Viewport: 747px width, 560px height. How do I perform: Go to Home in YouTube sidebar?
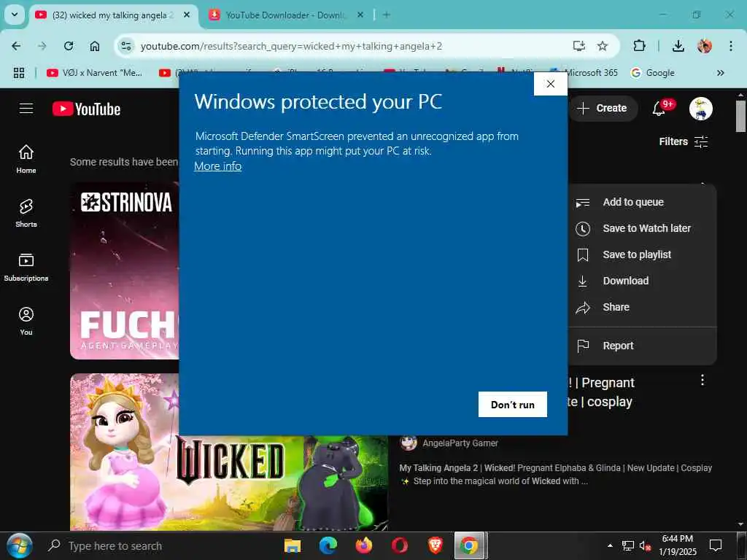pos(26,159)
